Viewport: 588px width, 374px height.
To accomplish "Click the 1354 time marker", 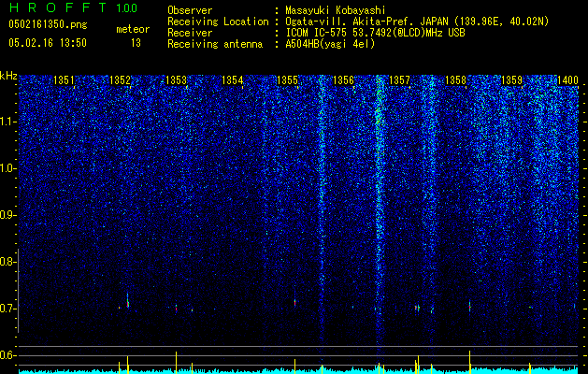I will pyautogui.click(x=232, y=80).
